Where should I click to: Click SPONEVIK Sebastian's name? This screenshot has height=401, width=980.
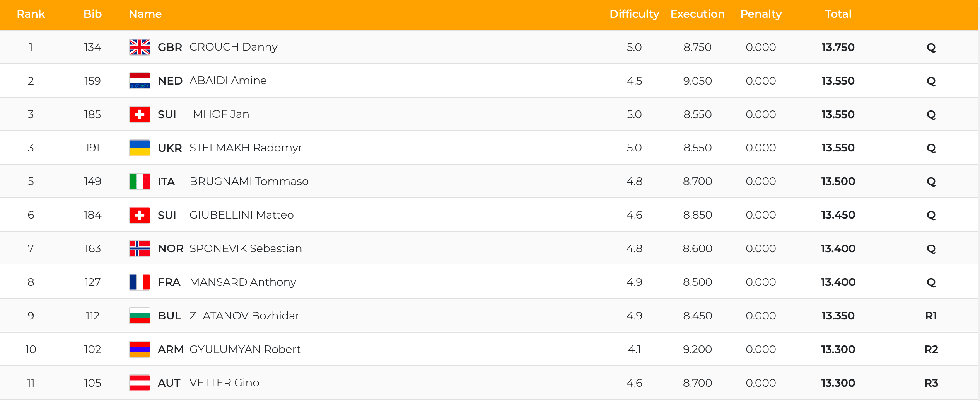(x=246, y=248)
